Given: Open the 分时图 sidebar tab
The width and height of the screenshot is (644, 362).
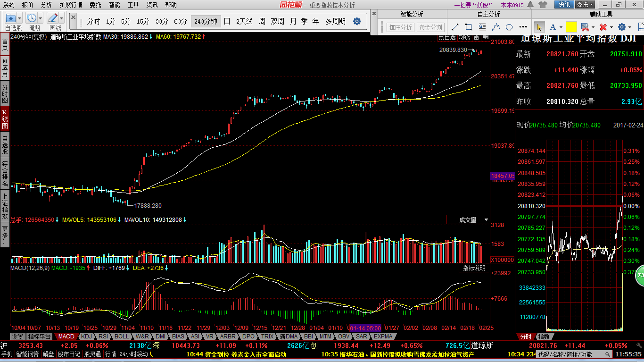Looking at the screenshot, I should tap(5, 94).
